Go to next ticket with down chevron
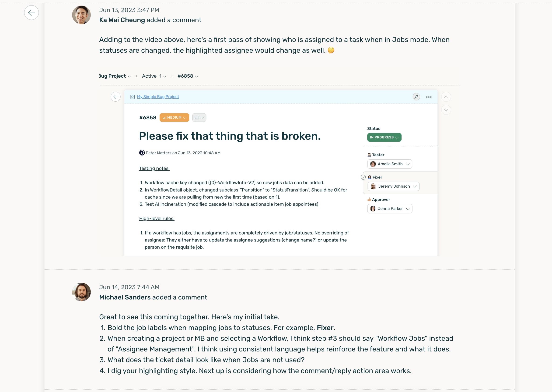This screenshot has height=392, width=552. coord(446,110)
